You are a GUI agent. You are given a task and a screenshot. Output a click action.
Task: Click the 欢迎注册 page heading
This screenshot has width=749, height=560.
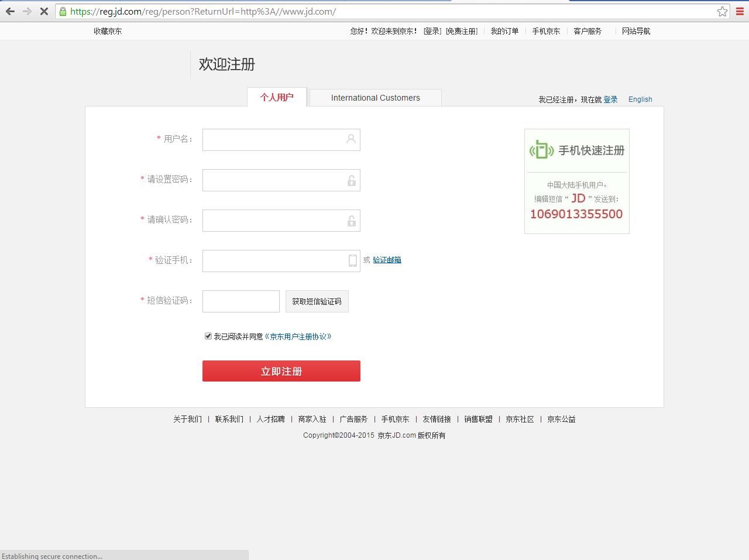point(227,64)
